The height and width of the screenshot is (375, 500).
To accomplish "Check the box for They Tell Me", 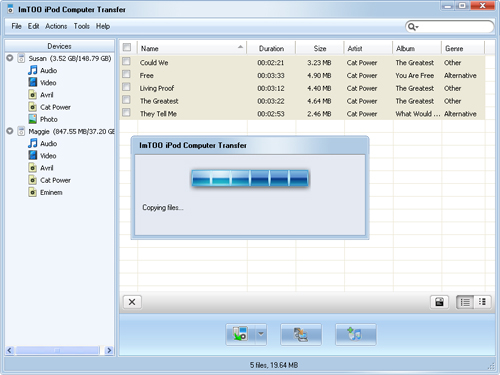I will [126, 112].
